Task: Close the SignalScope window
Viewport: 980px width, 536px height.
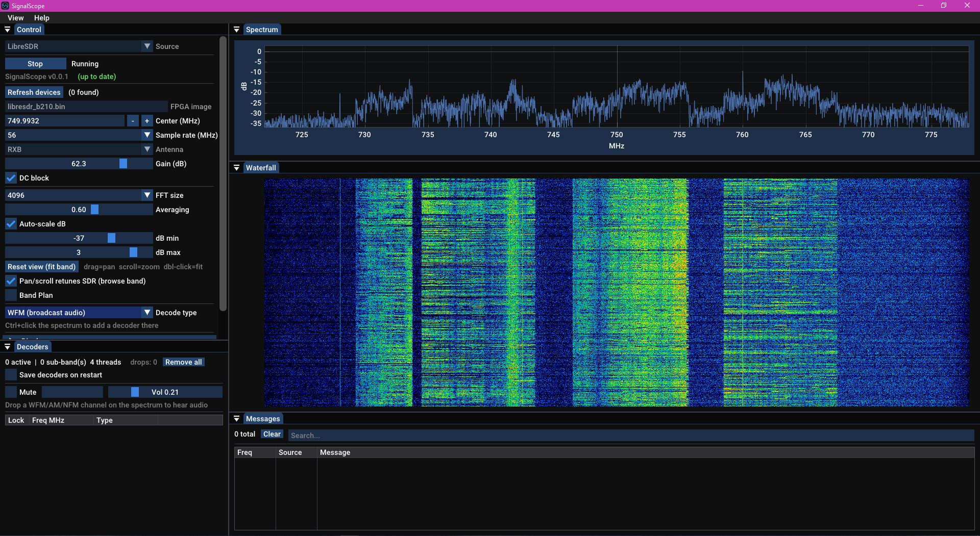Action: pos(967,6)
